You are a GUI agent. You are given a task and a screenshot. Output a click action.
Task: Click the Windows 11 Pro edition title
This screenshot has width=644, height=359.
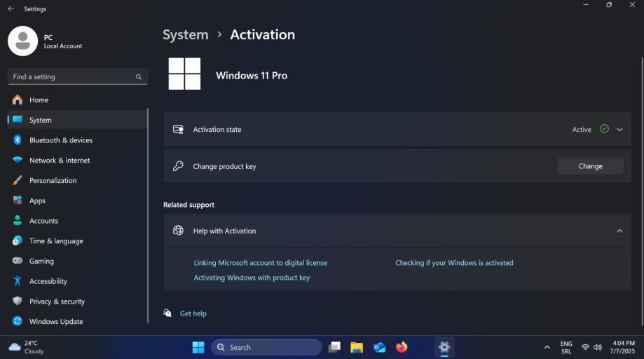click(252, 76)
